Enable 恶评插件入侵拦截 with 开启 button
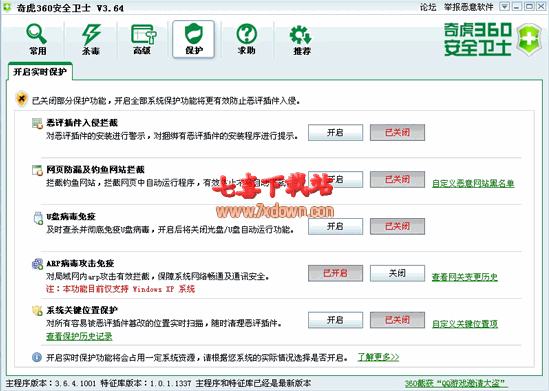The image size is (549, 391). pyautogui.click(x=335, y=133)
